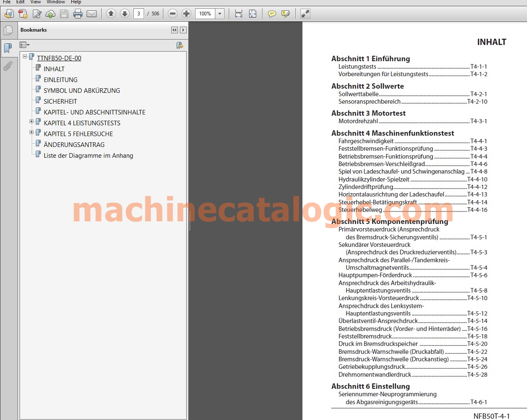The width and height of the screenshot is (527, 420).
Task: Click the Hauptpumpen-Förderdruck contents entry
Action: [x=412, y=275]
